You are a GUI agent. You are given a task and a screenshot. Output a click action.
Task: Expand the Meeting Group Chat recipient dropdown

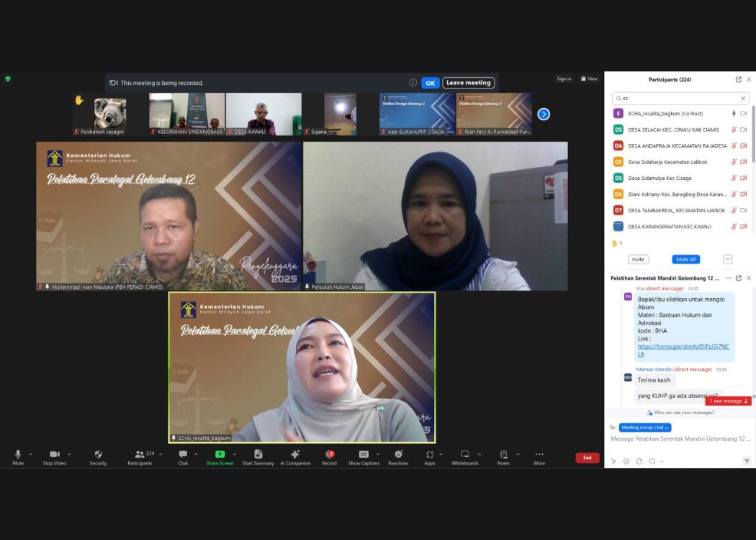pyautogui.click(x=644, y=428)
